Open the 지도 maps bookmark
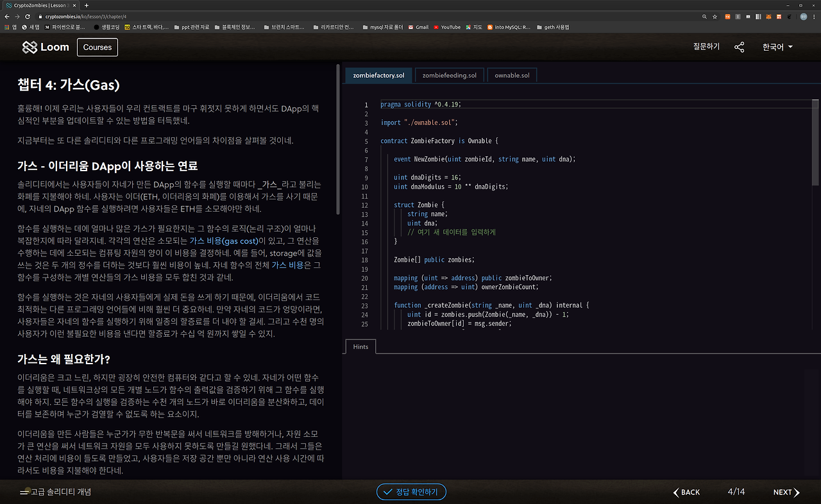821x504 pixels. 474,27
